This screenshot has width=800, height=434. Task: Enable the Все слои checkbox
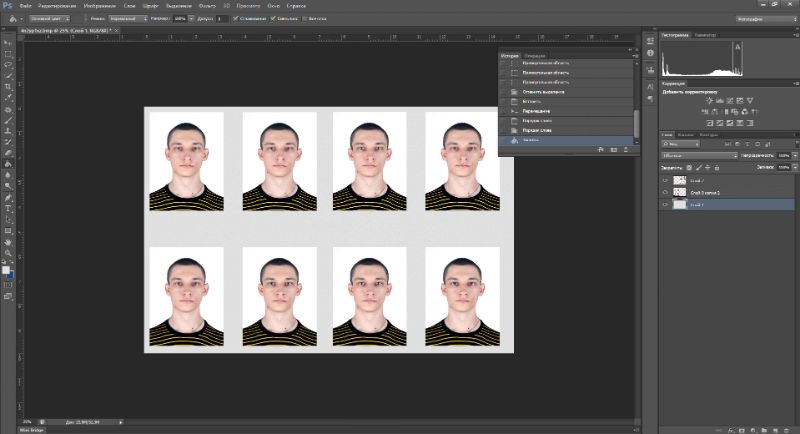[305, 18]
